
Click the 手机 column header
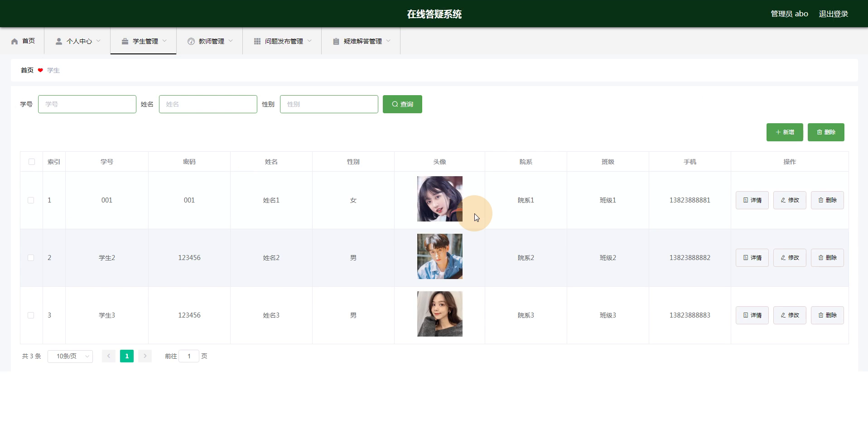click(690, 162)
